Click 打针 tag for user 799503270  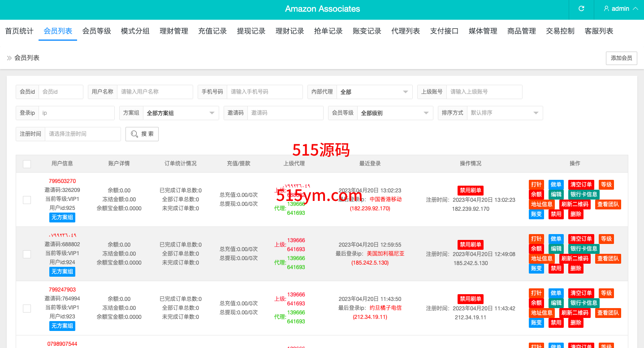[x=536, y=185]
